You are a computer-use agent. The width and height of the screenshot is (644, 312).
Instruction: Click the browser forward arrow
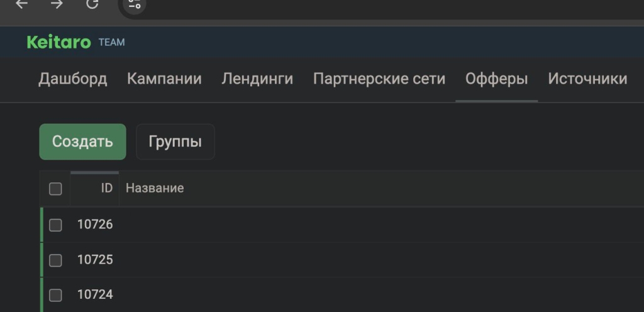pyautogui.click(x=57, y=4)
